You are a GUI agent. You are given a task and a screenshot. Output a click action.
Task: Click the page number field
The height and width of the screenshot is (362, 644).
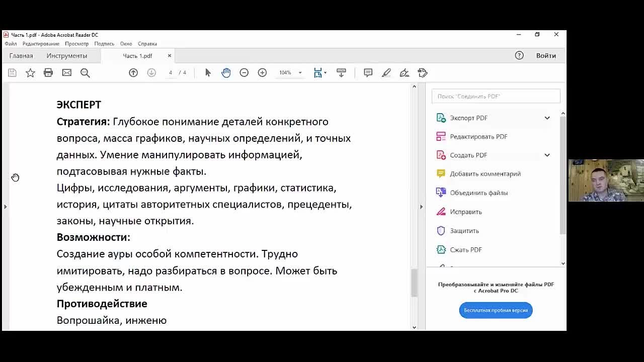[171, 73]
